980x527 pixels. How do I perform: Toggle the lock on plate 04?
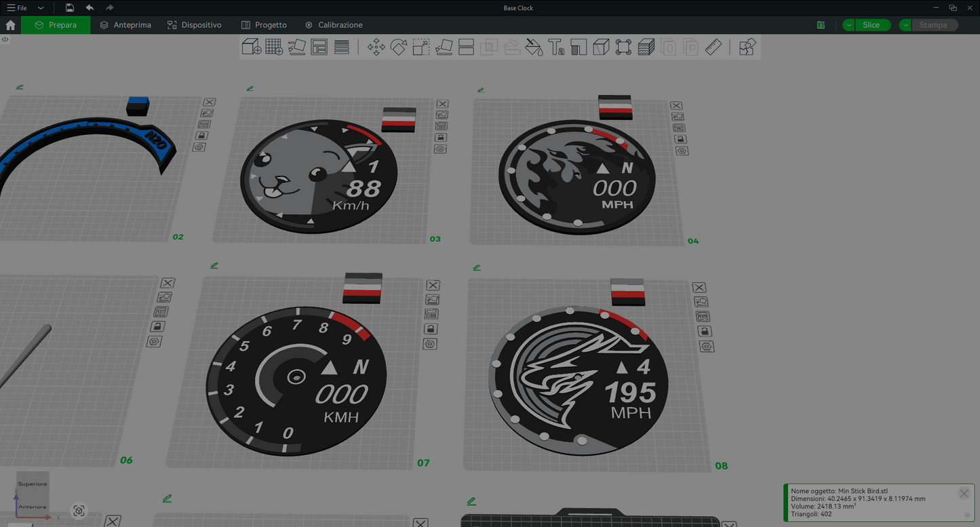coord(680,139)
